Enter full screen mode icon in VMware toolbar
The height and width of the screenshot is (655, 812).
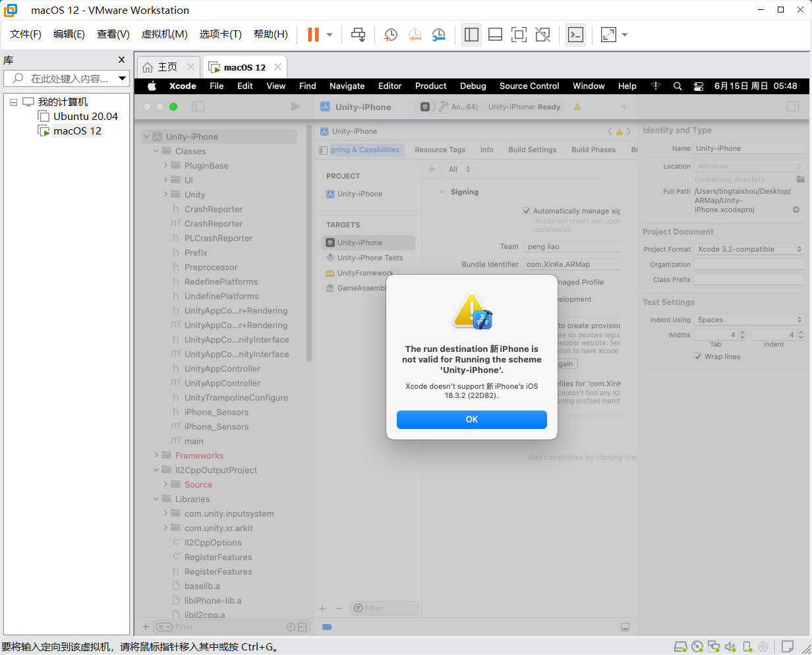519,34
